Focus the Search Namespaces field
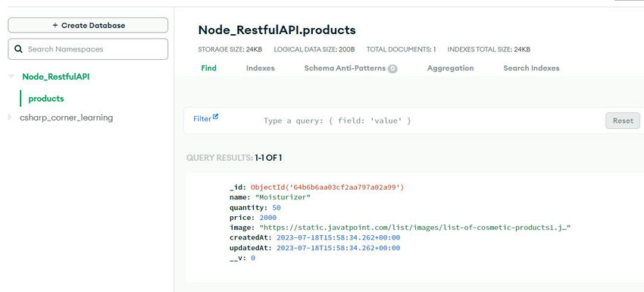This screenshot has height=292, width=644. [88, 49]
